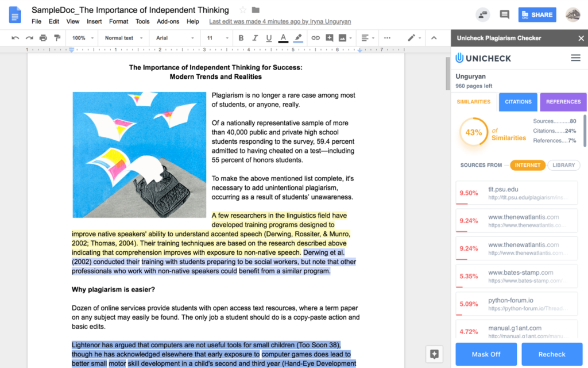Toggle underline formatting

coord(268,38)
